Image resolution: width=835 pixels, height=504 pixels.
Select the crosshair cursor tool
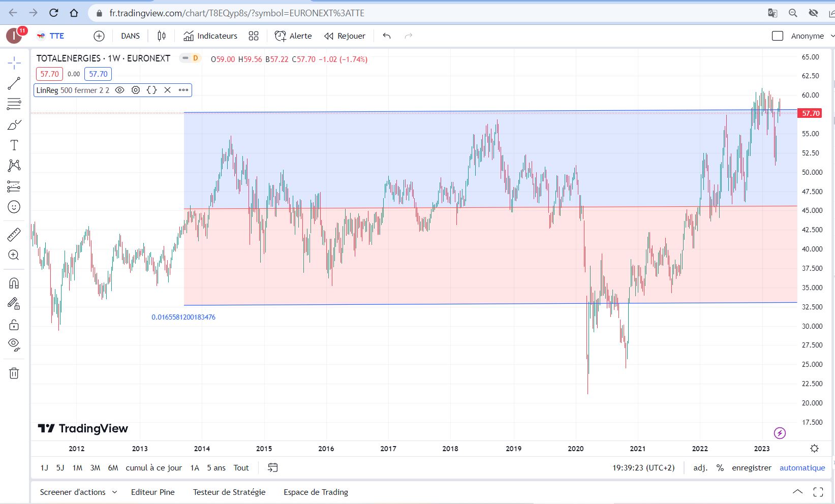(x=14, y=63)
